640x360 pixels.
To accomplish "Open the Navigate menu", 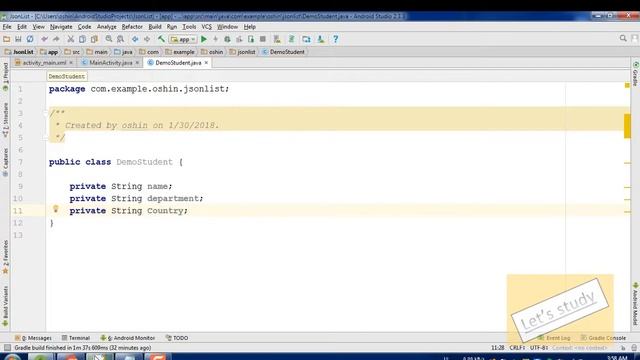I will 61,27.
